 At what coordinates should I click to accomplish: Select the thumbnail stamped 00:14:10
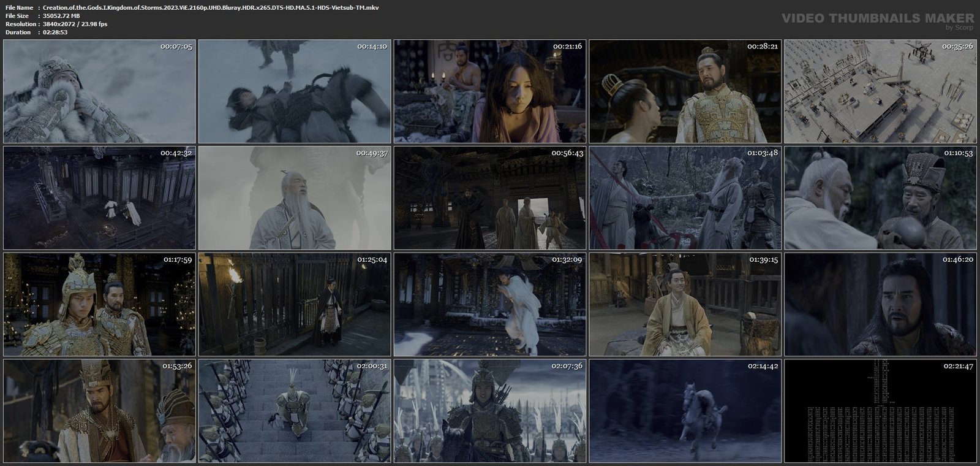295,92
